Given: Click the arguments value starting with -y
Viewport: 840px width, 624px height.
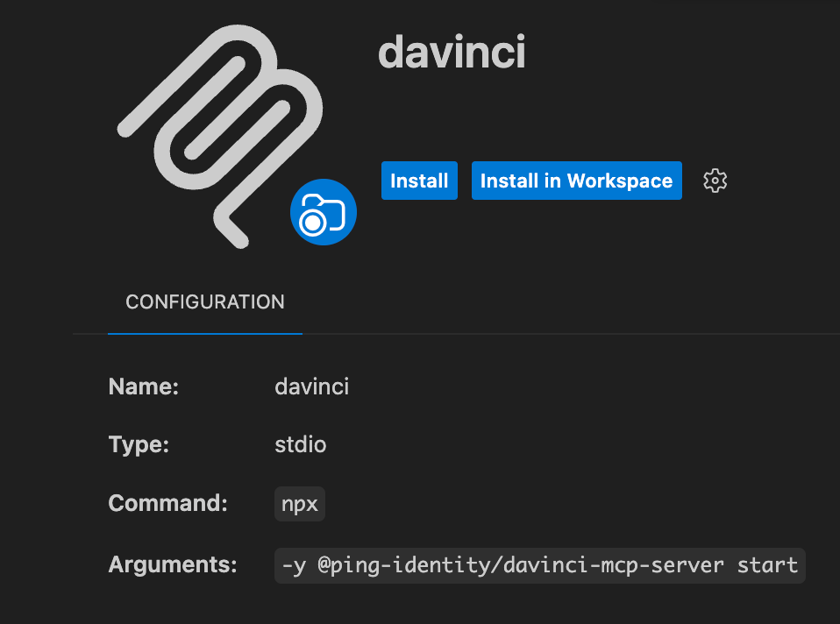Looking at the screenshot, I should click(539, 565).
